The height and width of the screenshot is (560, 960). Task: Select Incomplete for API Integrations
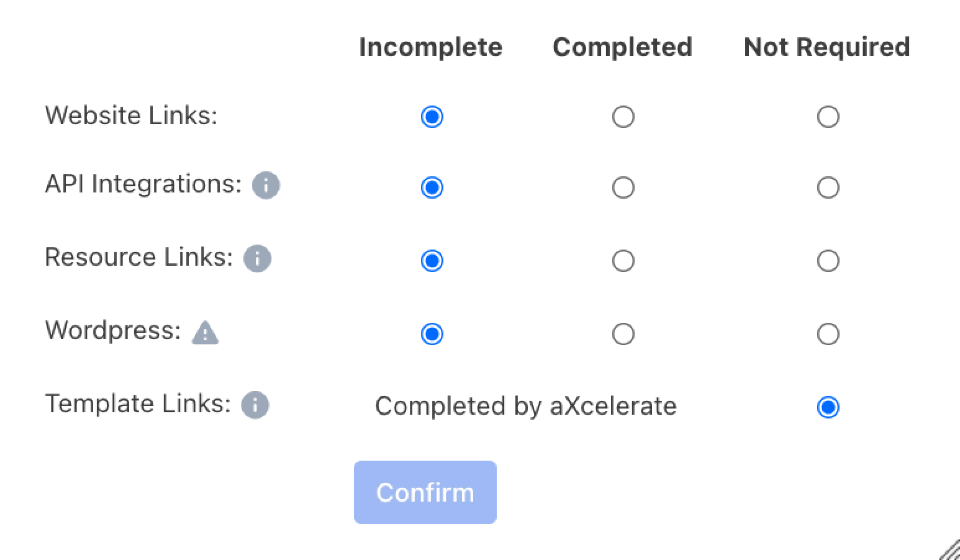432,187
